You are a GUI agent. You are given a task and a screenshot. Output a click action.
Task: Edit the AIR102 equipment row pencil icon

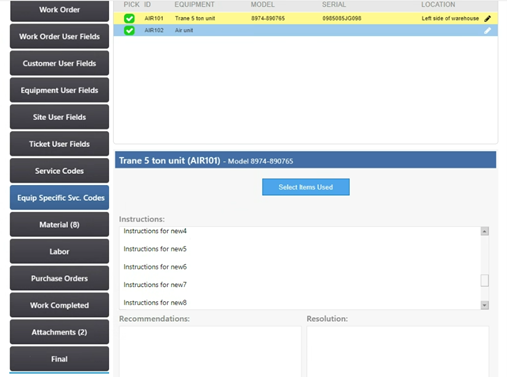tap(487, 31)
